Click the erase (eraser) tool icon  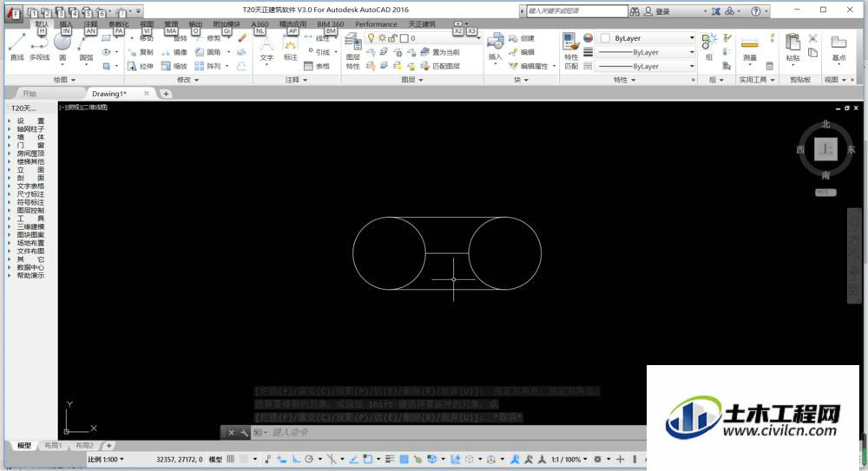[242, 38]
